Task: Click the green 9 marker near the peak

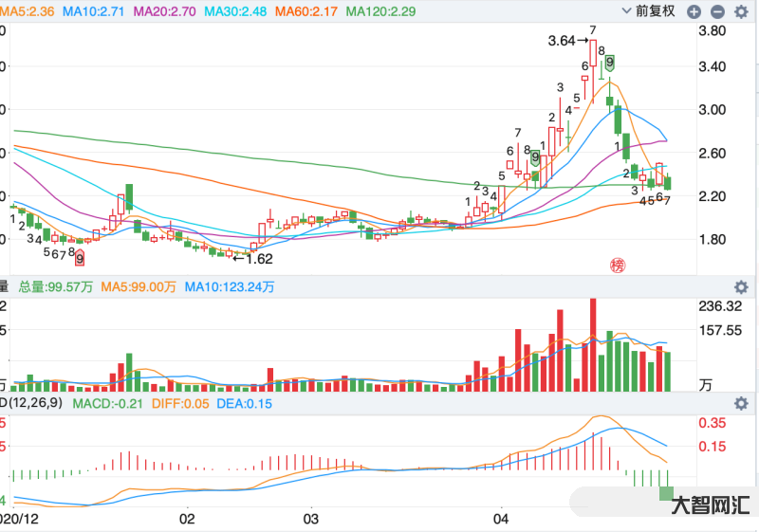Action: tap(610, 63)
